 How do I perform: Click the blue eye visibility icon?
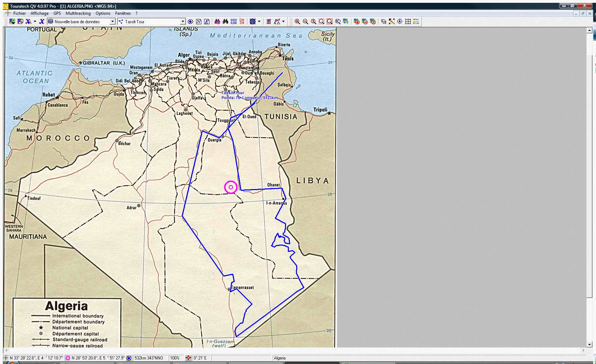coord(190,21)
